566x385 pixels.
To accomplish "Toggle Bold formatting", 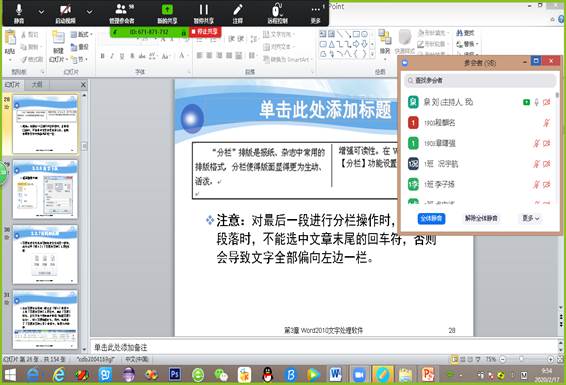I will pyautogui.click(x=103, y=56).
